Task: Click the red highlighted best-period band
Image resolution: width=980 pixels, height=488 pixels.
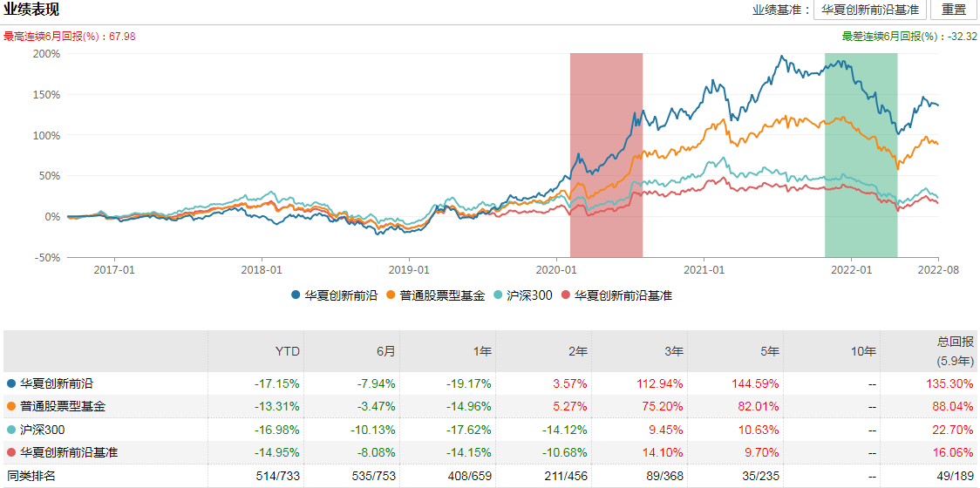Action: coord(606,155)
